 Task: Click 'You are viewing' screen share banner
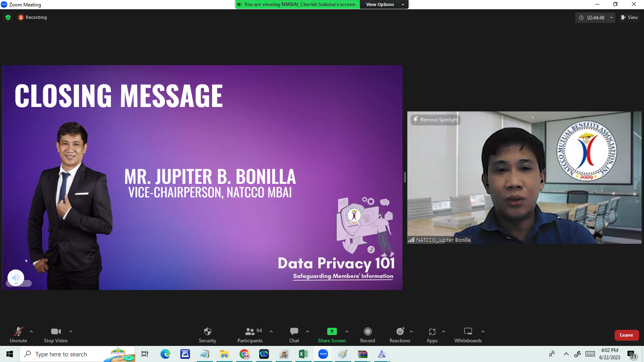point(298,4)
